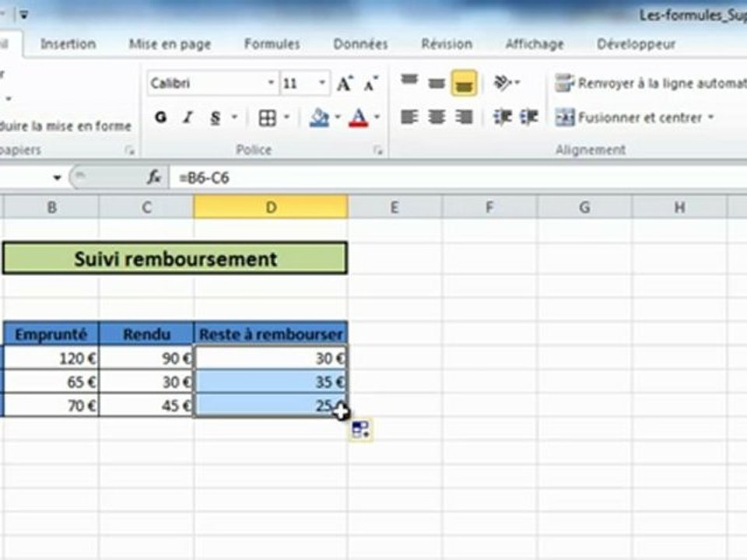This screenshot has height=560, width=747.
Task: Open borders dropdown arrow
Action: [x=286, y=117]
